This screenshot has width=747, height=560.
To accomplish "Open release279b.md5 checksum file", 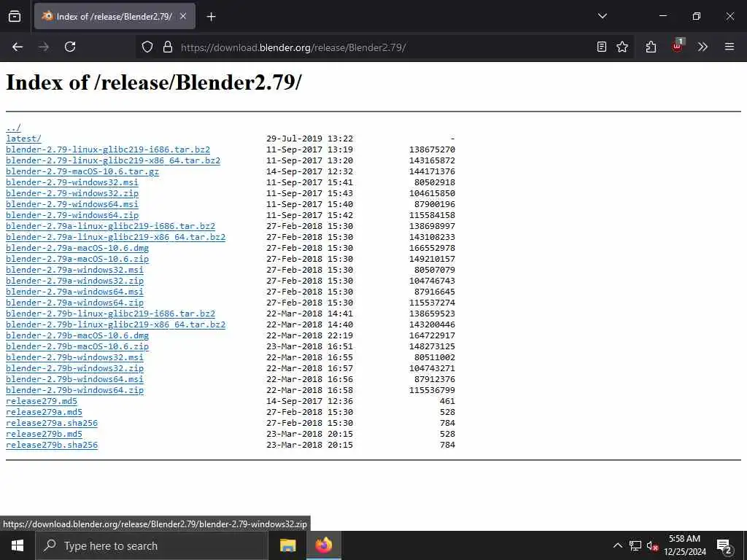I will coord(44,435).
